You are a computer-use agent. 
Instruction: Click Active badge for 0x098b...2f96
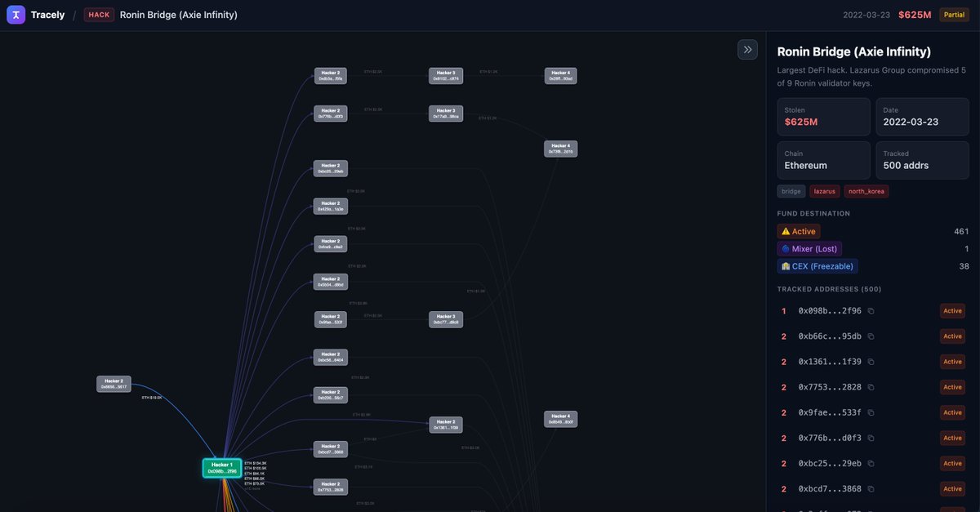pos(952,311)
